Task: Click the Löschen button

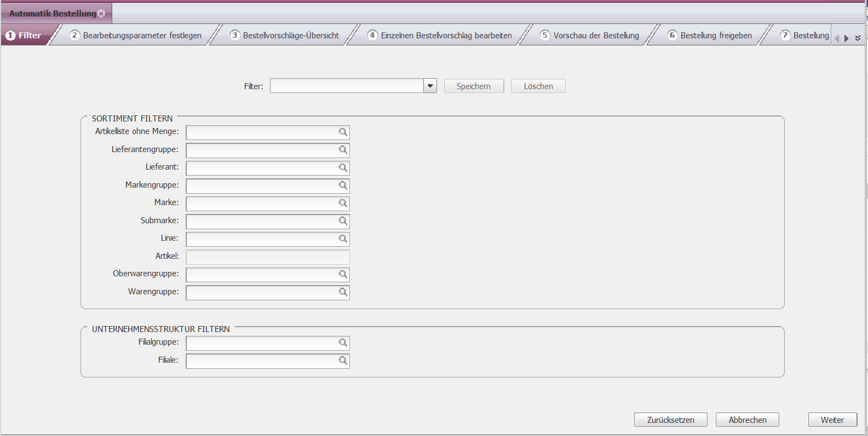Action: [538, 86]
